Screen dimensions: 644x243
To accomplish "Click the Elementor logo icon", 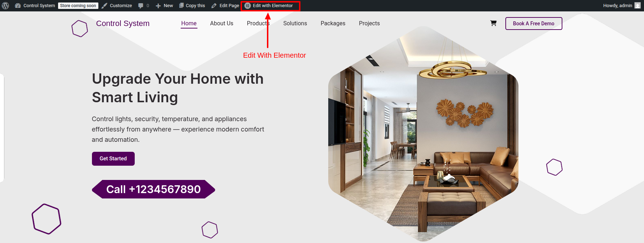I will [248, 6].
